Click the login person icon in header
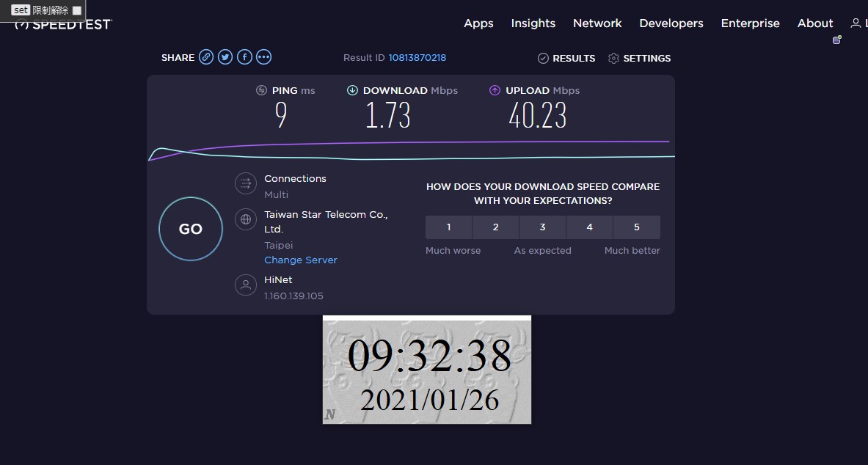Viewport: 868px width, 465px height. (x=856, y=23)
